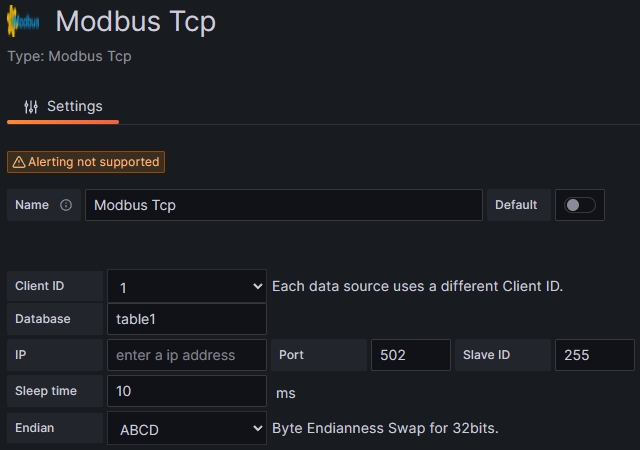The width and height of the screenshot is (640, 450).
Task: Click the Client ID label
Action: [x=40, y=286]
